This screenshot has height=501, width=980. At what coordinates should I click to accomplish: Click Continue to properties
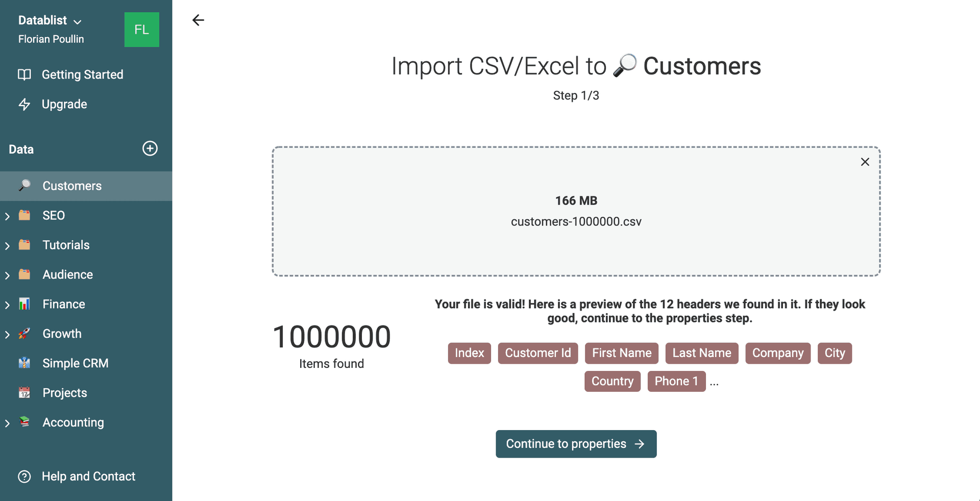click(576, 444)
